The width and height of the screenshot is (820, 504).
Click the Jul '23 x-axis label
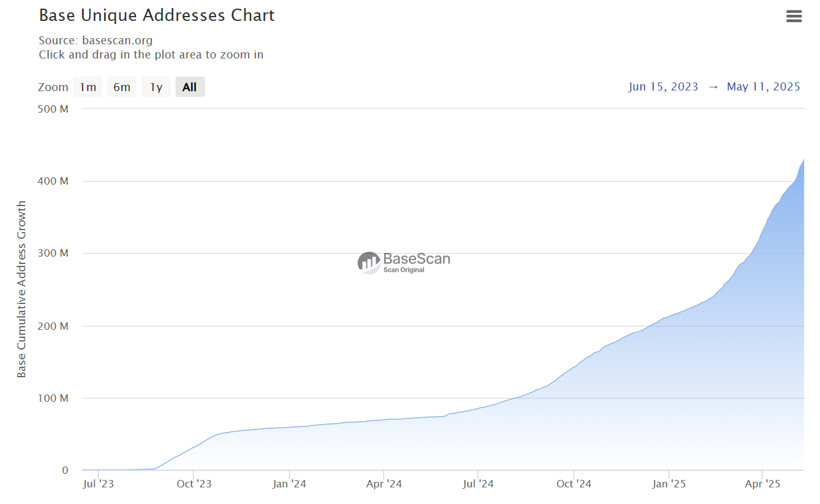(x=98, y=484)
